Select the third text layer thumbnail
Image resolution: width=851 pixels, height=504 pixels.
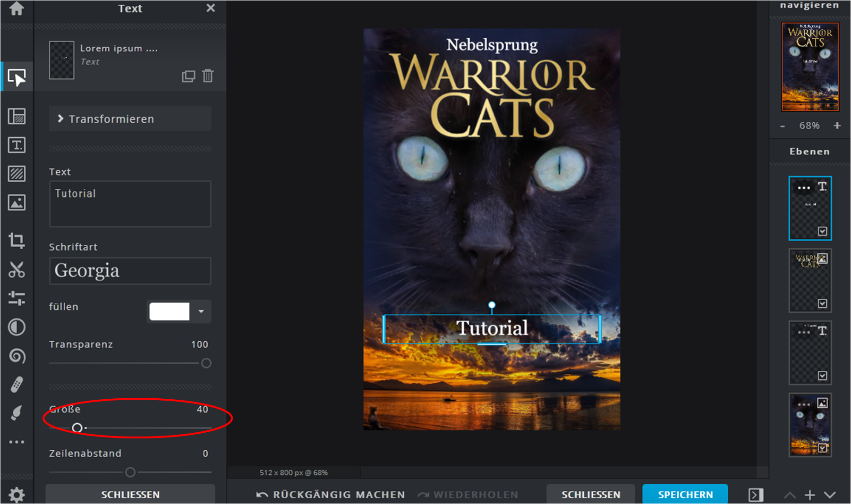(810, 353)
